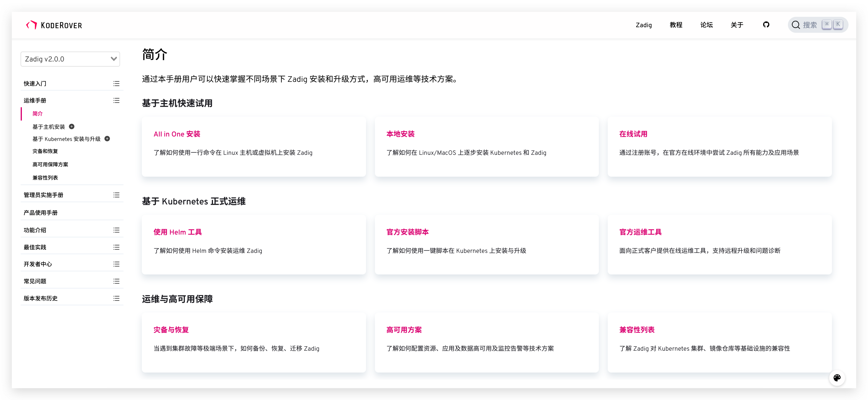Screen dimensions: 868x400
Task: Click the 搜索 search input field
Action: tap(810, 25)
